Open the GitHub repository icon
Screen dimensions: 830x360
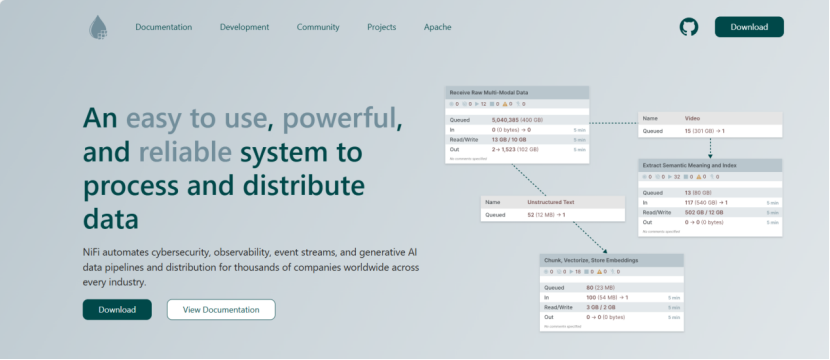(x=689, y=27)
